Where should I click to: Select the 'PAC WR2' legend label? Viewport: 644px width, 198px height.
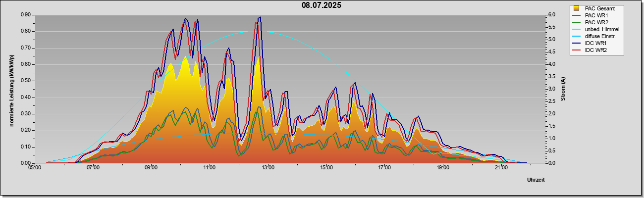point(596,22)
